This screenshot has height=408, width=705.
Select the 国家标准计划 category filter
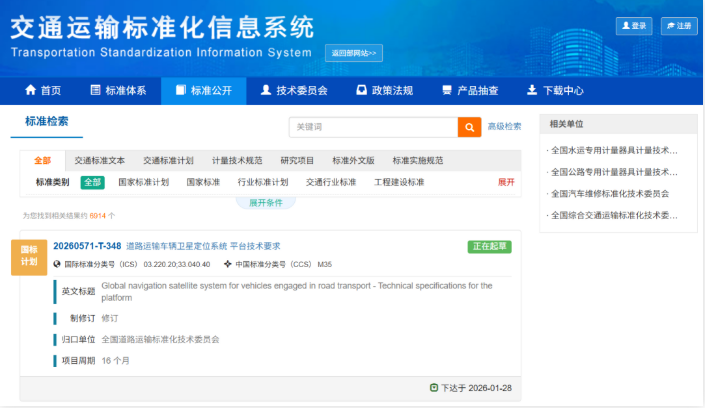143,182
